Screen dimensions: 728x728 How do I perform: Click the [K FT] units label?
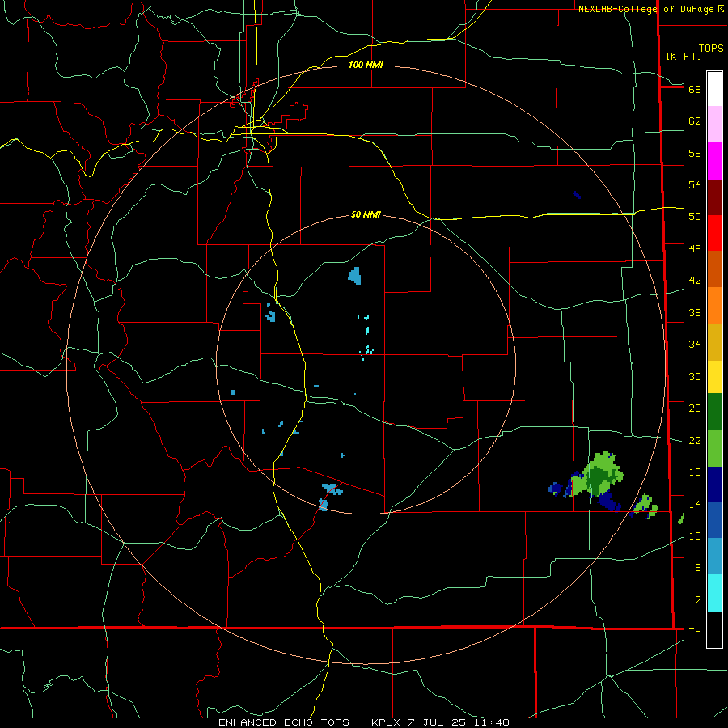684,56
